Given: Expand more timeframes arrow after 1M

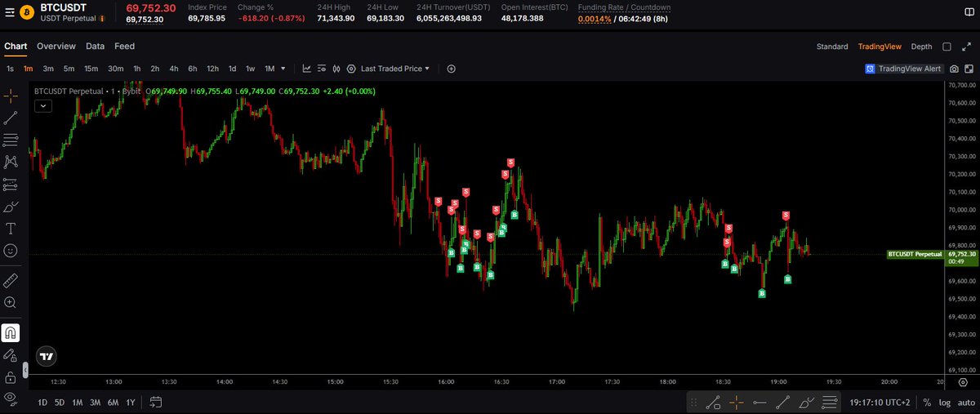Looking at the screenshot, I should [283, 69].
